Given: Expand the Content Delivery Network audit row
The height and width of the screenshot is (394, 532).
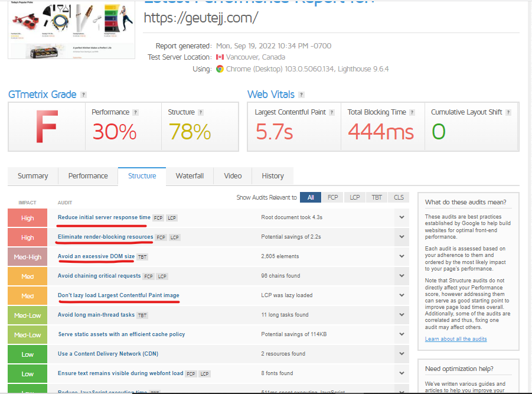Looking at the screenshot, I should click(x=402, y=354).
